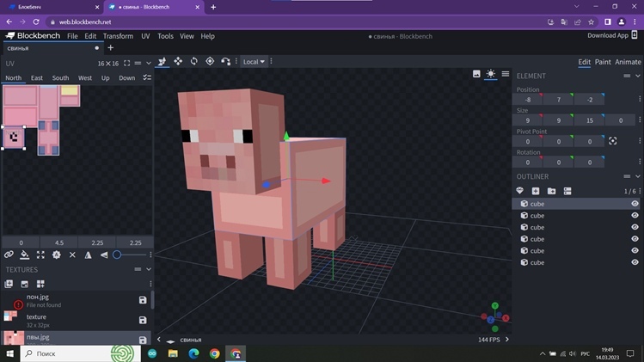Viewport: 644px width, 362px height.
Task: Save the texture named 'texture'
Action: point(143,320)
